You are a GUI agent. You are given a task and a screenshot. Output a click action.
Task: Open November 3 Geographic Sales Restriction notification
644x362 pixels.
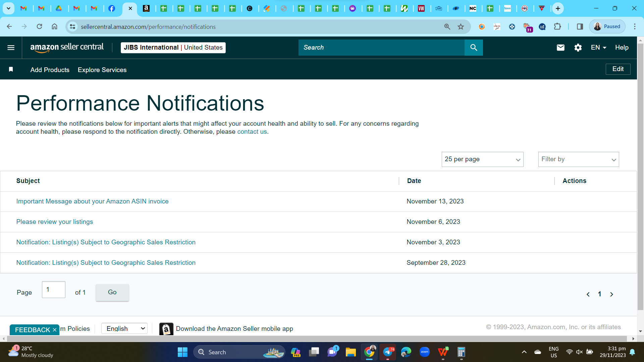[106, 242]
